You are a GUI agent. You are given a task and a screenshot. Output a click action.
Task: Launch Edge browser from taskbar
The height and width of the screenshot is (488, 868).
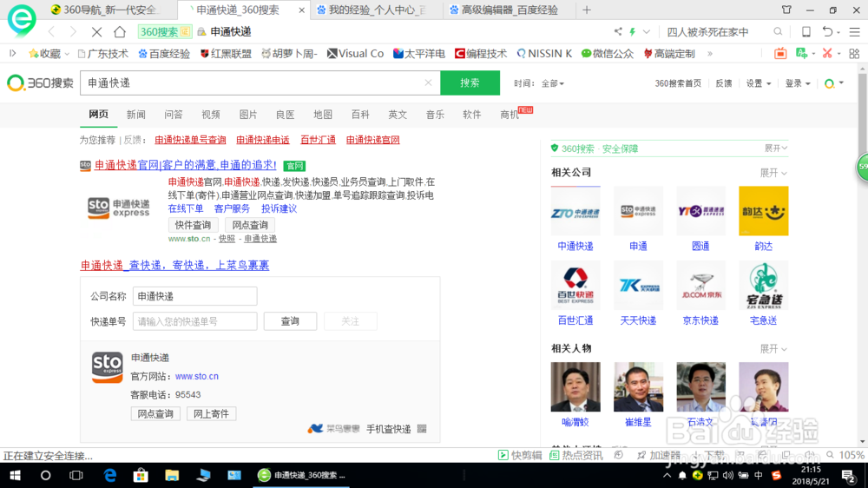[110, 475]
